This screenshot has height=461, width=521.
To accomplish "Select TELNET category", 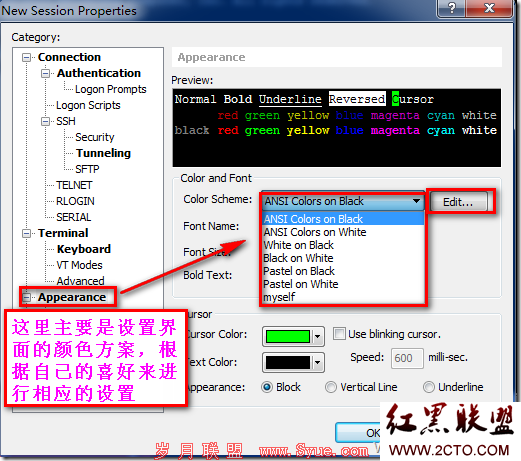I will coord(74,185).
